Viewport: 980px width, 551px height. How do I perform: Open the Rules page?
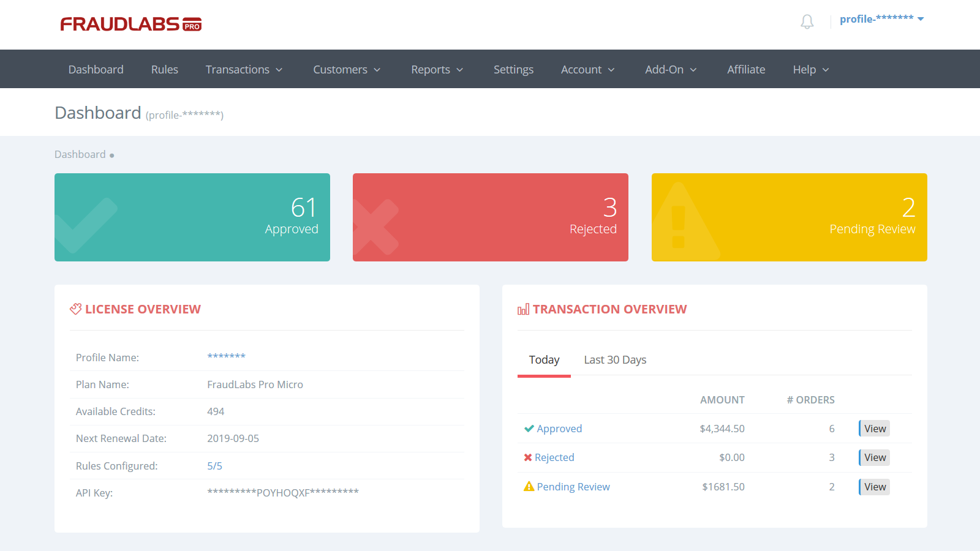click(165, 69)
